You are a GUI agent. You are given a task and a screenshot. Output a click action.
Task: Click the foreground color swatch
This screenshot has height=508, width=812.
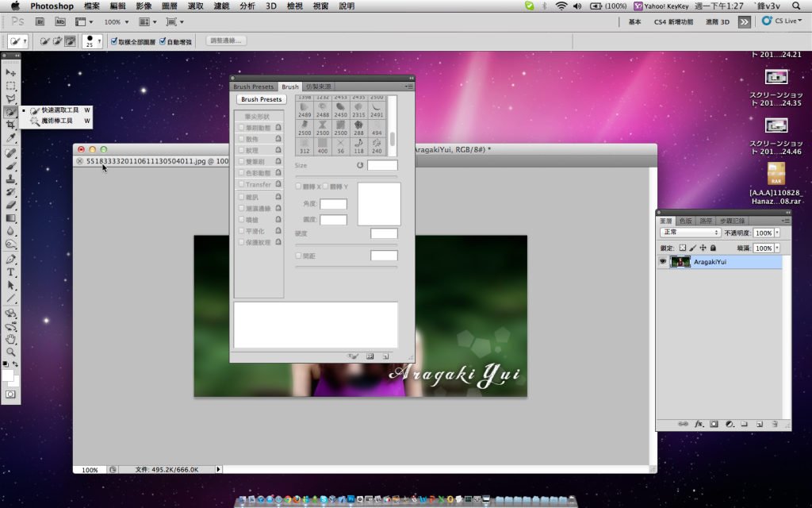tap(8, 375)
